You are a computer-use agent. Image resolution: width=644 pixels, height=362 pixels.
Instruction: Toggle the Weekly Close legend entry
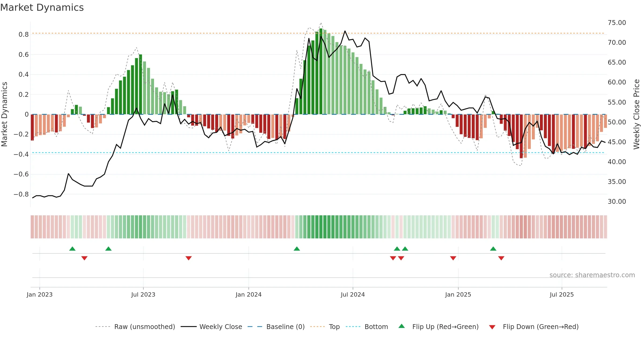coord(221,327)
